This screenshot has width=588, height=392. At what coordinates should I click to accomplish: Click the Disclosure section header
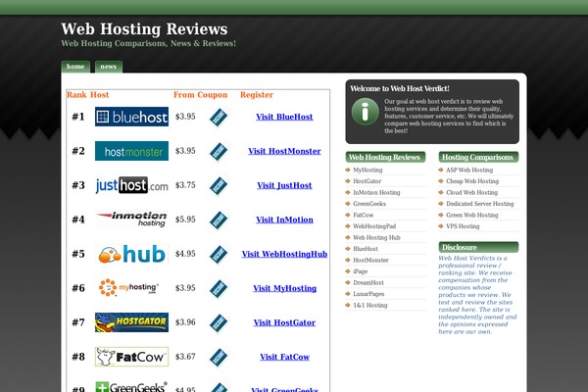(478, 247)
